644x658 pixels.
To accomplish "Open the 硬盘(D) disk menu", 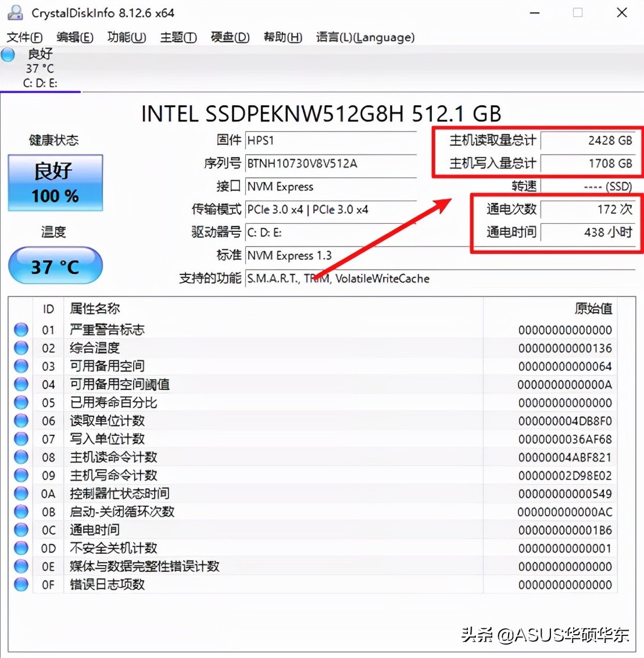I will point(230,37).
